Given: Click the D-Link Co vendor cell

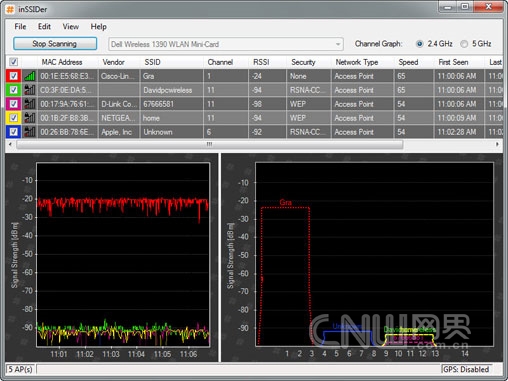Looking at the screenshot, I should tap(119, 104).
